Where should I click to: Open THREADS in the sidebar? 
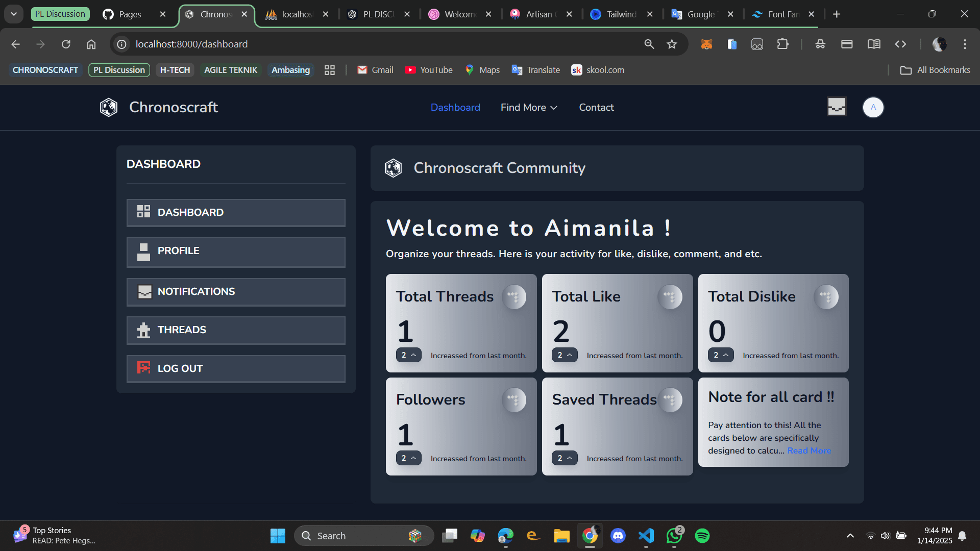tap(236, 330)
